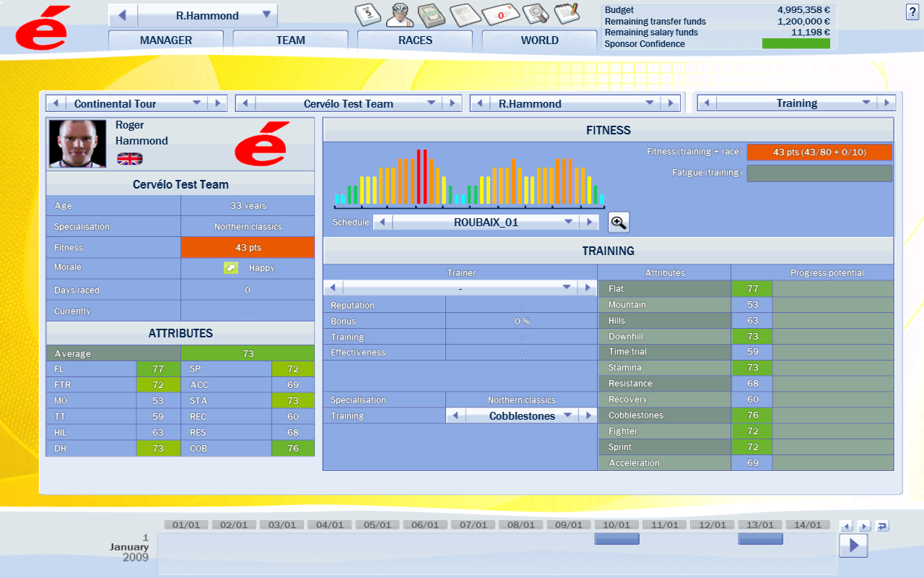This screenshot has height=578, width=924.
Task: Open the calendar icon in top toolbar
Action: coord(367,14)
